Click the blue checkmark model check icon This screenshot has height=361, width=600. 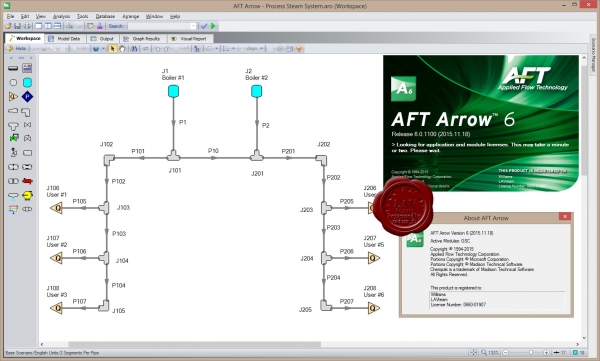[x=204, y=26]
